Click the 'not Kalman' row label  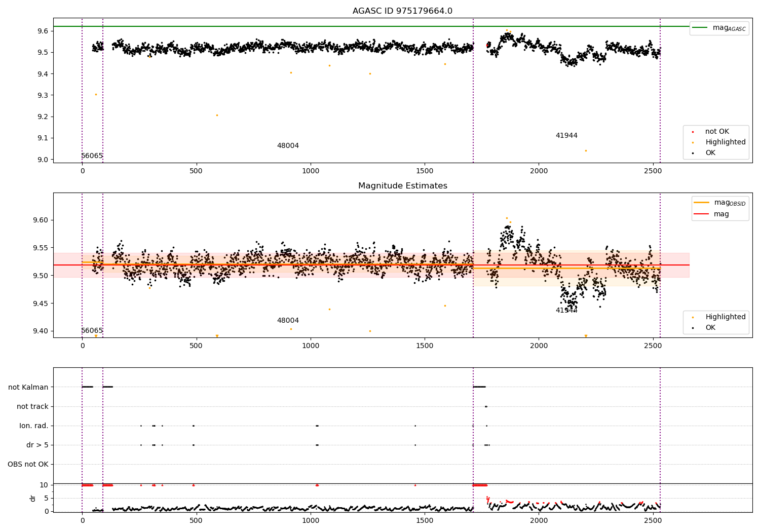[28, 387]
